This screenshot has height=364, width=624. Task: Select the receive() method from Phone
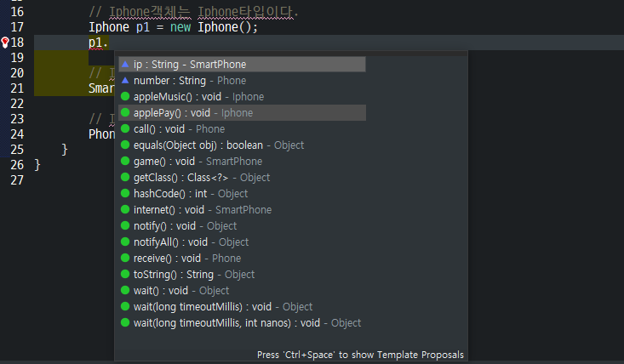242,259
